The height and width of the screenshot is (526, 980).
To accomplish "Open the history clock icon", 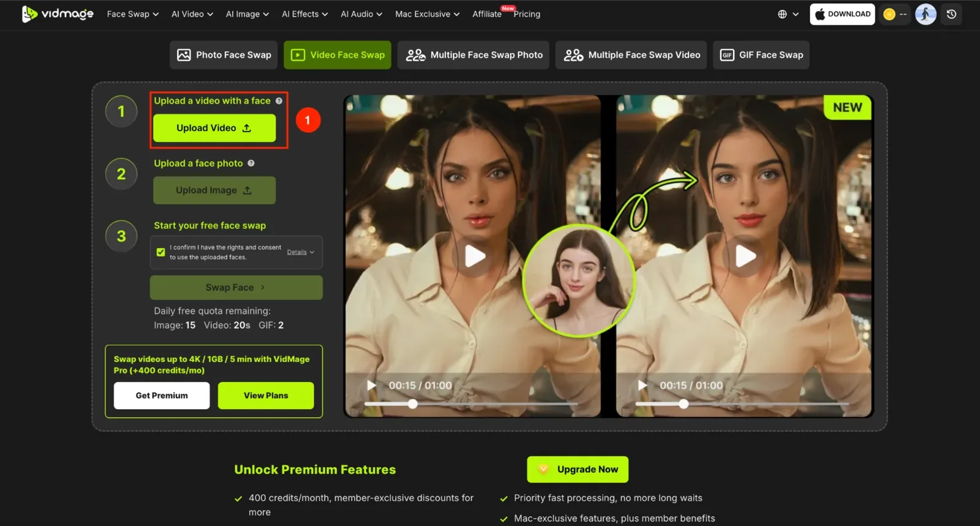I will coord(951,14).
